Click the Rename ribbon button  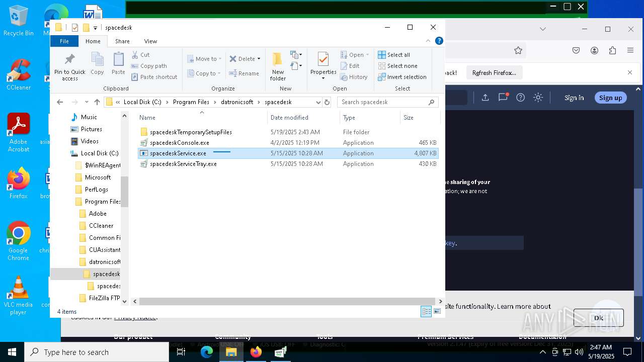[x=244, y=73]
